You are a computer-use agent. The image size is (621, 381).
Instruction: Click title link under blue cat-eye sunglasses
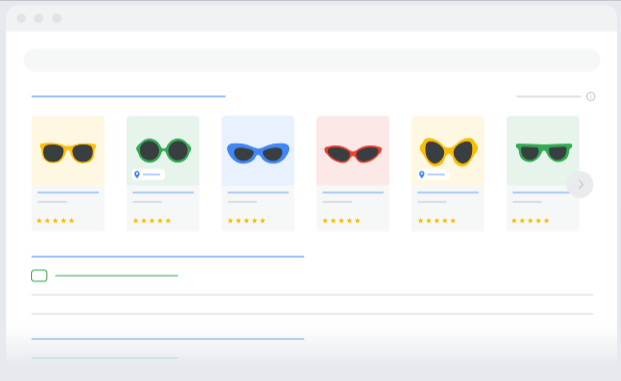pyautogui.click(x=258, y=192)
